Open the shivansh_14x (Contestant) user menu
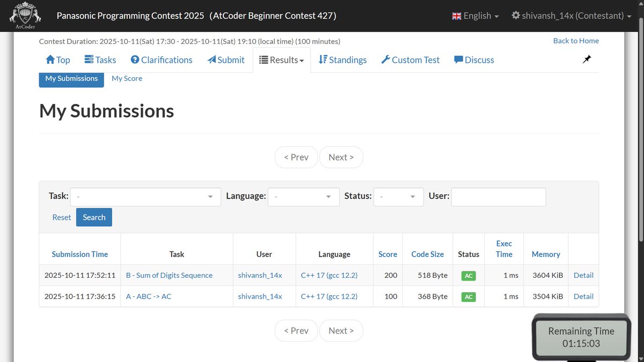This screenshot has width=644, height=362. (572, 16)
